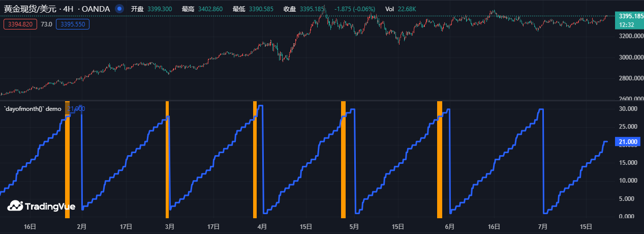Image resolution: width=644 pixels, height=234 pixels.
Task: Click the TradingVue cloud logo
Action: (x=16, y=206)
